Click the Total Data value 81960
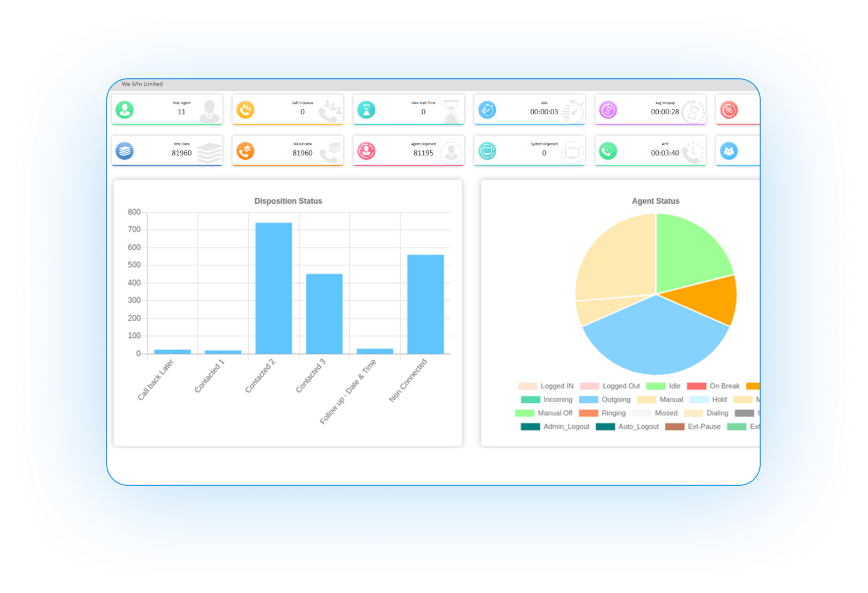Image resolution: width=868 pixels, height=593 pixels. tap(182, 153)
